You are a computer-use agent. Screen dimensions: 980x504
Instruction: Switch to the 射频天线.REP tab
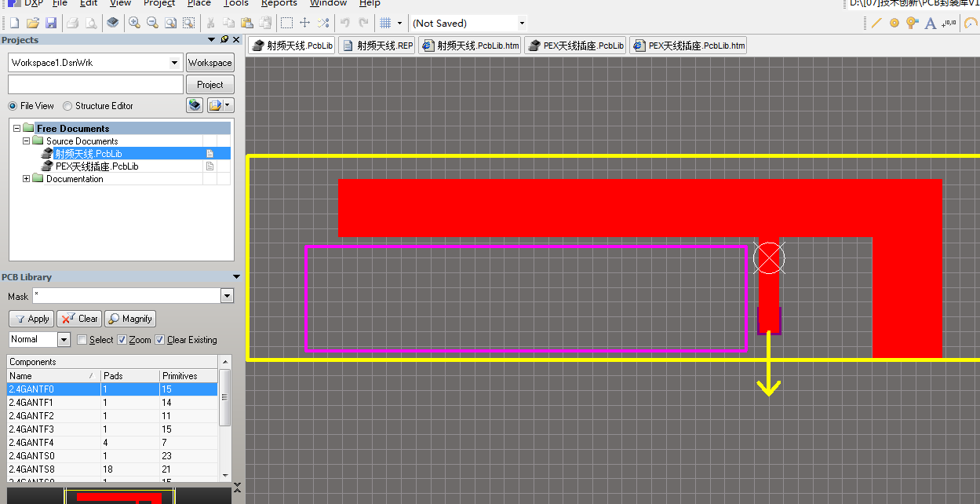[x=377, y=46]
